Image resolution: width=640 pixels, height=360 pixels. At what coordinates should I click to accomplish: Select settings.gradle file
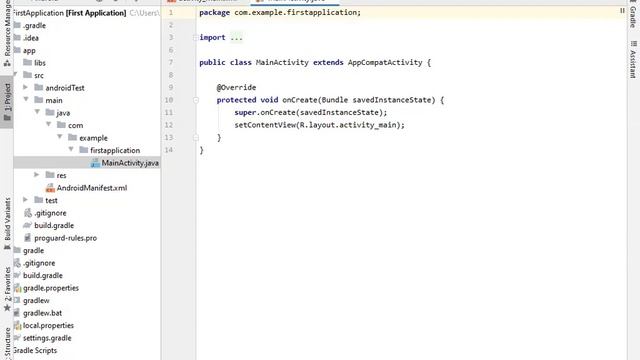(x=47, y=338)
